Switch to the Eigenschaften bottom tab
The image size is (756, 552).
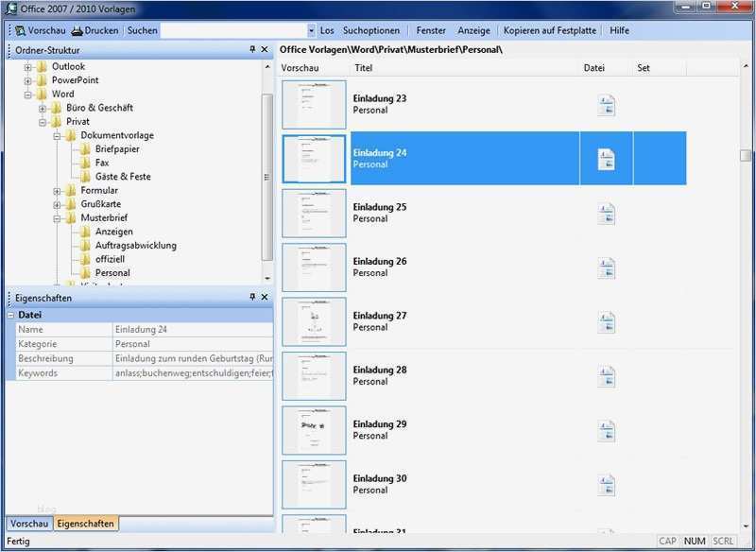click(x=85, y=523)
